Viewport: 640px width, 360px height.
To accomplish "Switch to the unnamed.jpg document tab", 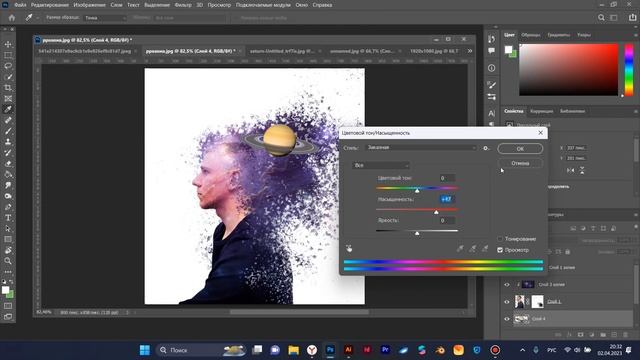I will 362,51.
